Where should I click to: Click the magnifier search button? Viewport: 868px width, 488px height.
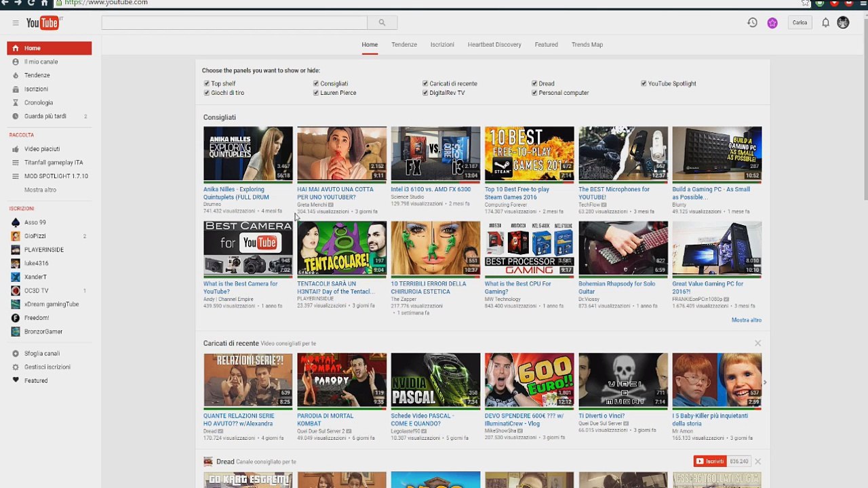[x=382, y=22]
